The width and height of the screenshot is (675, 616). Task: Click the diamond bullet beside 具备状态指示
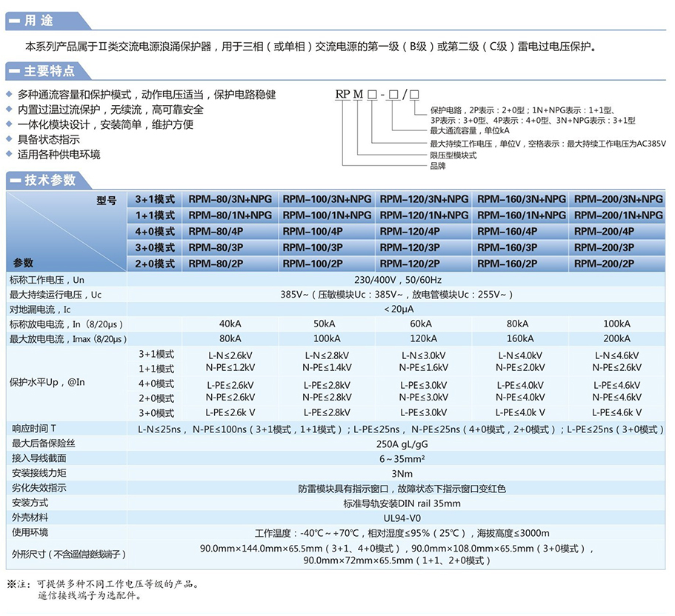pos(9,139)
